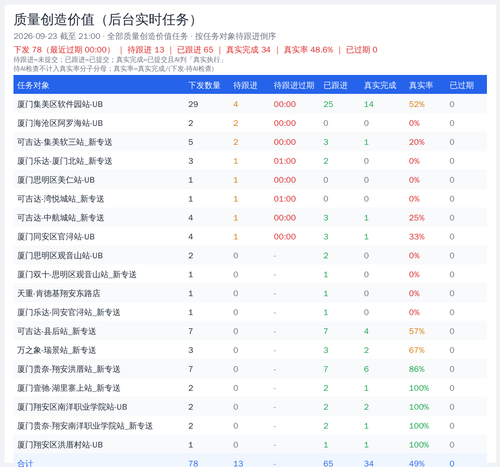Click the 67% 真实率 value
The width and height of the screenshot is (500, 467).
coord(417,350)
